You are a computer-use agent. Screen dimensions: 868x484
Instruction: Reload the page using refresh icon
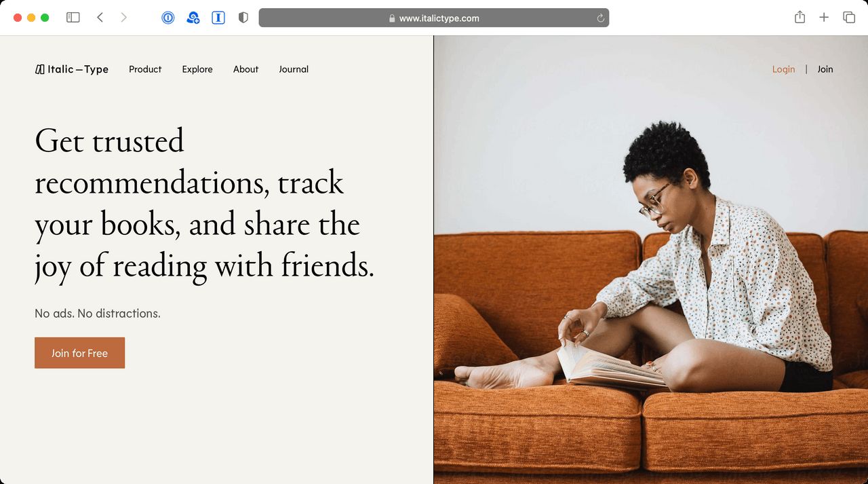coord(600,18)
